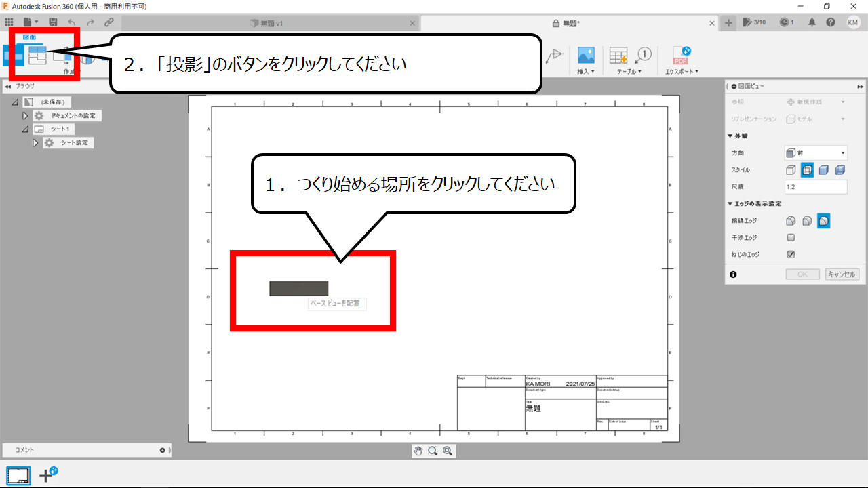
Task: Click the Undo arrow
Action: click(x=72, y=22)
